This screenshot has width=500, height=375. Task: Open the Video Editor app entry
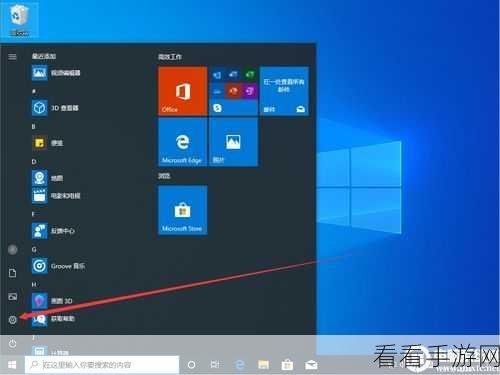[x=56, y=73]
